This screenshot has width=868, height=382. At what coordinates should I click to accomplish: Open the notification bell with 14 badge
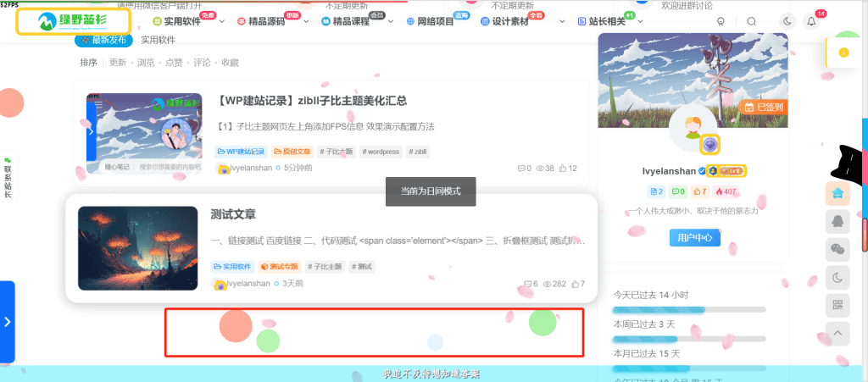[x=811, y=21]
